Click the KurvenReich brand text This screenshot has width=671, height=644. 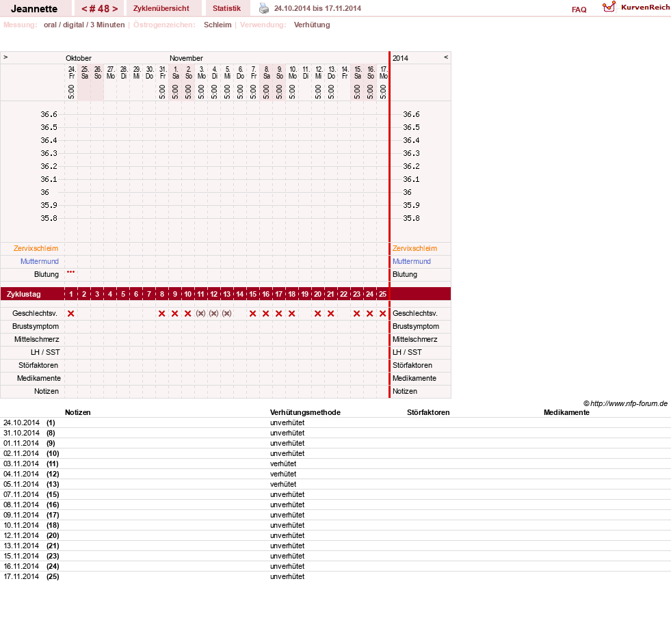pos(645,8)
